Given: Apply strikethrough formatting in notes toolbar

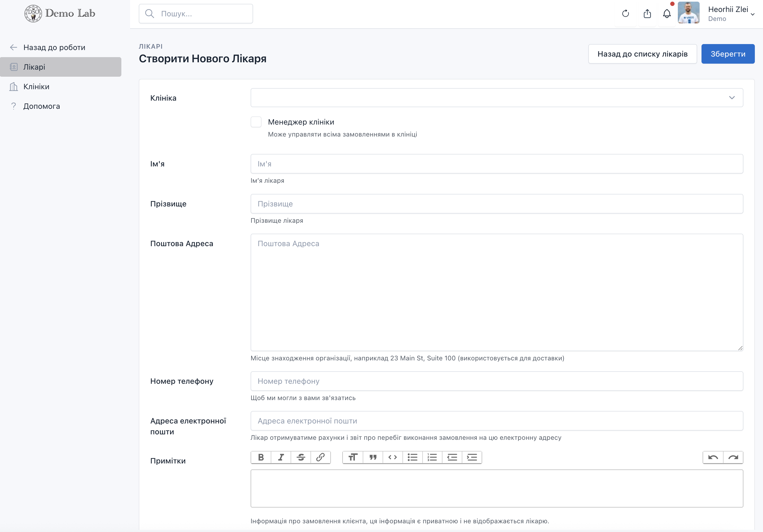Looking at the screenshot, I should click(301, 457).
